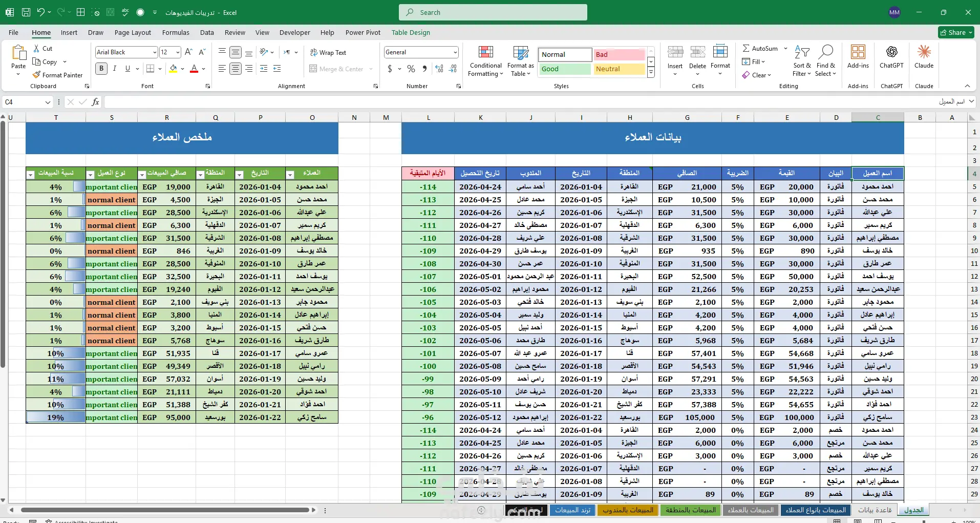Viewport: 980px width, 523px height.
Task: Click Decrease Decimal icon
Action: 453,69
